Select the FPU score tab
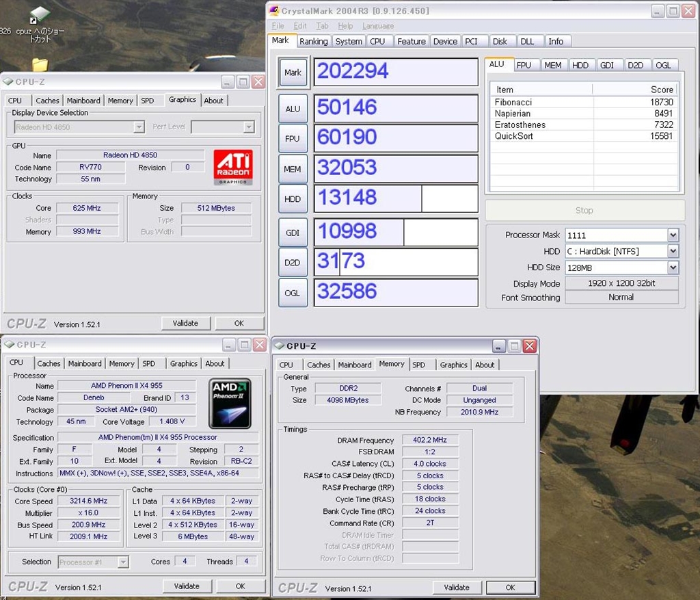Viewport: 700px width, 600px height. (524, 65)
